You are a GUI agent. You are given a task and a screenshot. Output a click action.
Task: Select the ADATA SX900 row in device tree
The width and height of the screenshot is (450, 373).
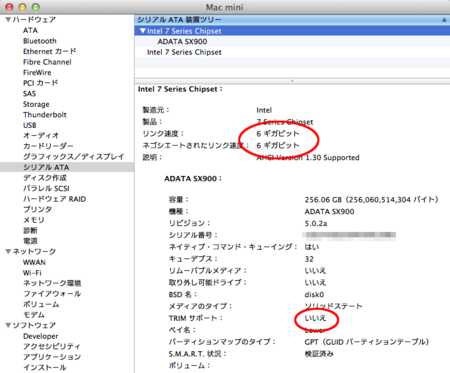292,42
